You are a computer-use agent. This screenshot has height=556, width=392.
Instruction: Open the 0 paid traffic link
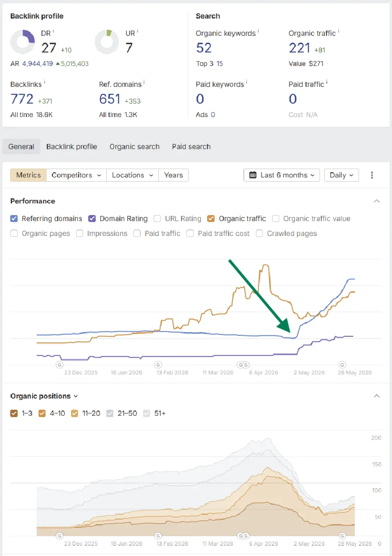tap(293, 99)
